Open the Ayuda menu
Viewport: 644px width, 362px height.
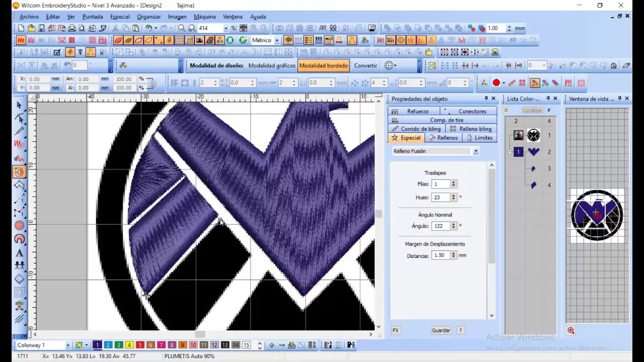(x=258, y=17)
